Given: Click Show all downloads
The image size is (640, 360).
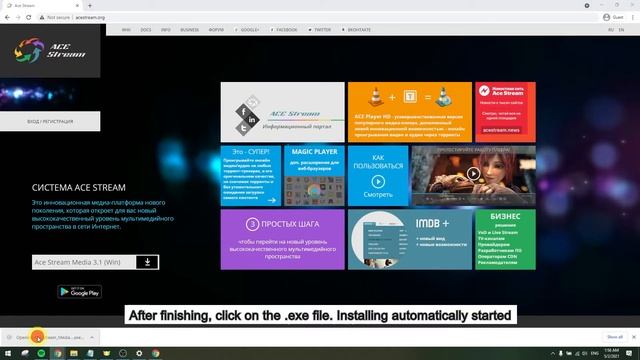Looking at the screenshot, I should pyautogui.click(x=615, y=337).
